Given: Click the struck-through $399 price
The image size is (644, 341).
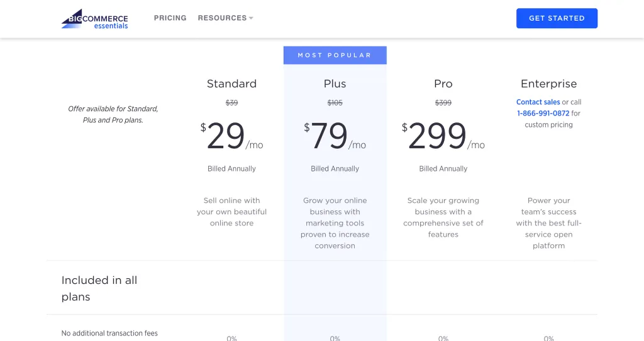Looking at the screenshot, I should point(443,102).
